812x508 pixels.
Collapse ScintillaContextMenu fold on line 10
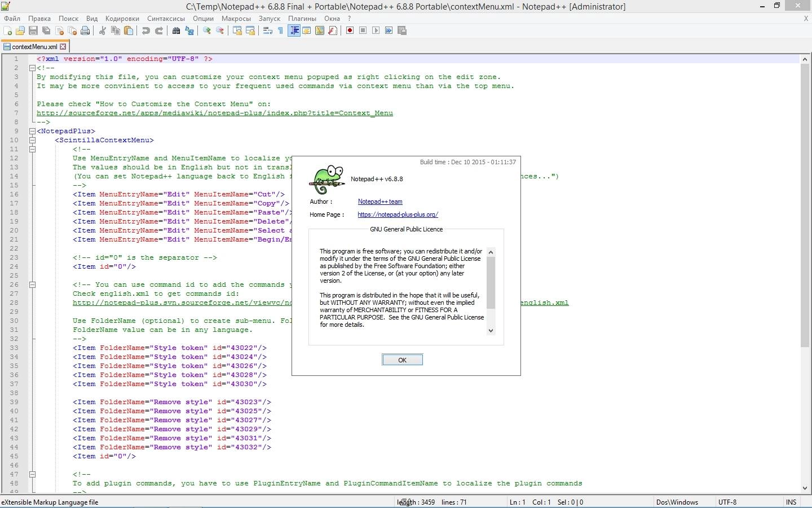click(32, 140)
